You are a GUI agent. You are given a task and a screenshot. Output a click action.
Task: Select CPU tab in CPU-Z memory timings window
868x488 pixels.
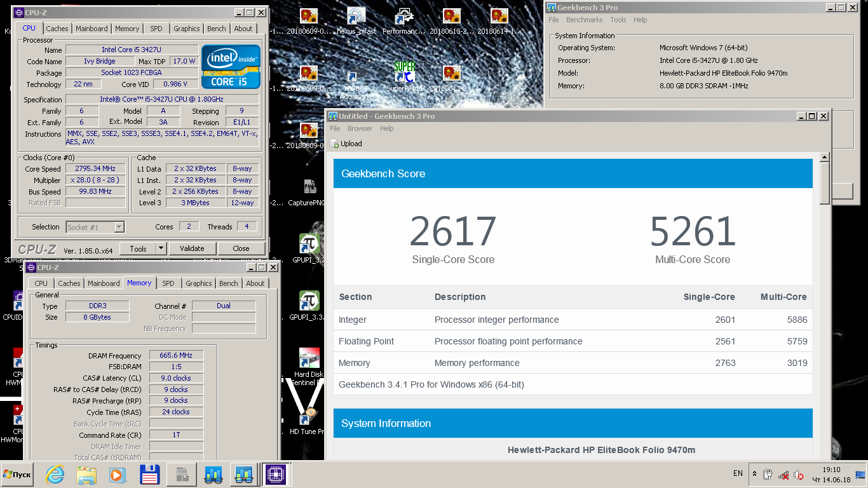[41, 283]
